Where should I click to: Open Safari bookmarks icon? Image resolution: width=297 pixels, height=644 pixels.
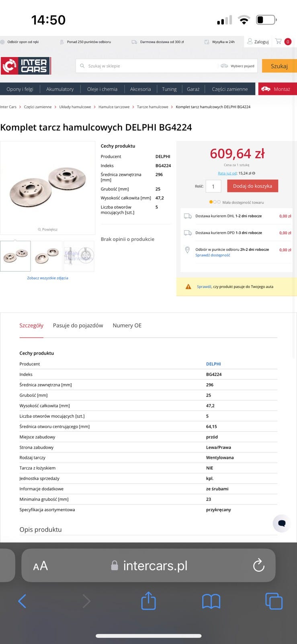tap(211, 601)
